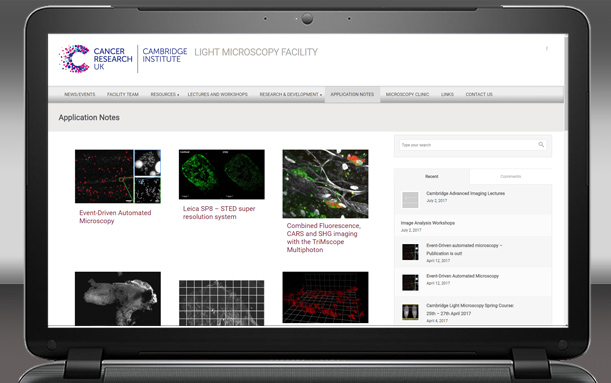Click the 'Application Notes' page heading

(89, 117)
